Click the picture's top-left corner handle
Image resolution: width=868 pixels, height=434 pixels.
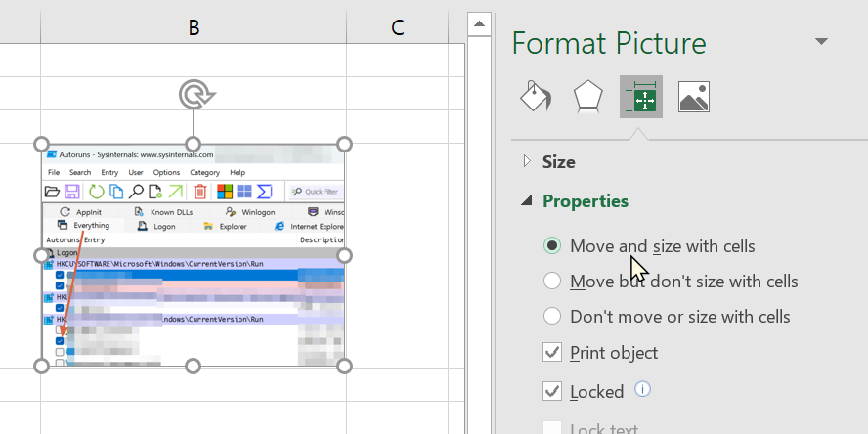(x=41, y=145)
